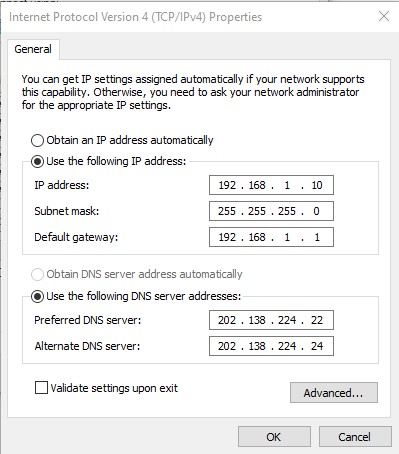This screenshot has width=399, height=454.
Task: Click the 168 octet in Default gateway field
Action: [257, 237]
